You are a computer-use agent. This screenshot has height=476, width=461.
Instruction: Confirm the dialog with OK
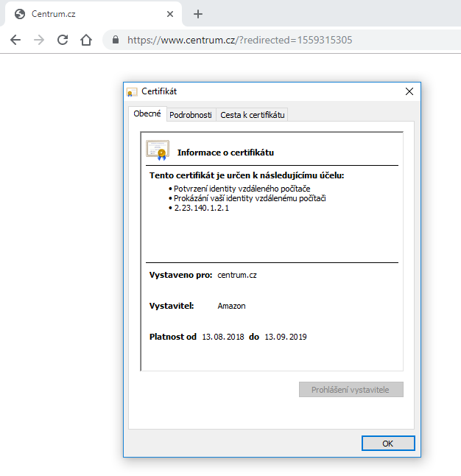pyautogui.click(x=388, y=444)
